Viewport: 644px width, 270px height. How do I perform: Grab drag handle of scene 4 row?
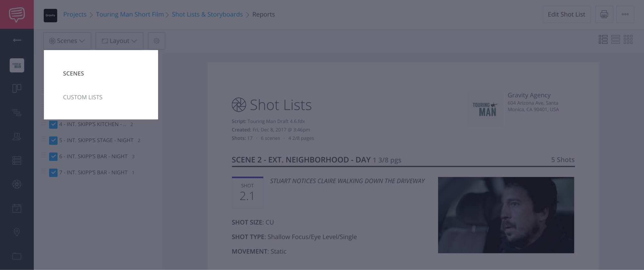click(x=44, y=123)
